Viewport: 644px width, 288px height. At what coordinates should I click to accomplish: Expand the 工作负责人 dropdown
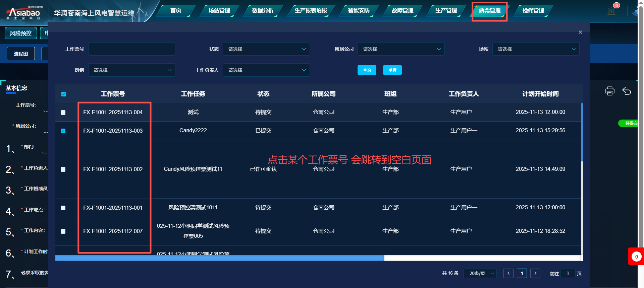[x=266, y=70]
